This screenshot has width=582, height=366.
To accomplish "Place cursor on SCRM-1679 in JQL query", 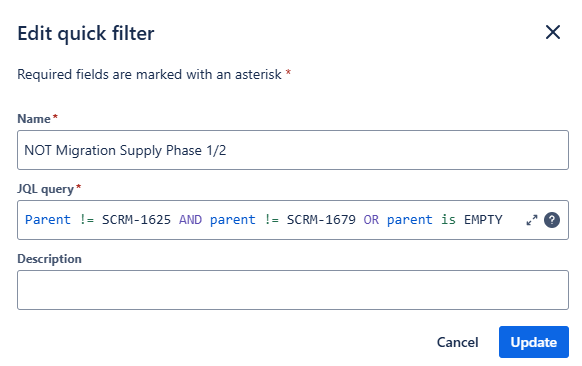I will [321, 220].
